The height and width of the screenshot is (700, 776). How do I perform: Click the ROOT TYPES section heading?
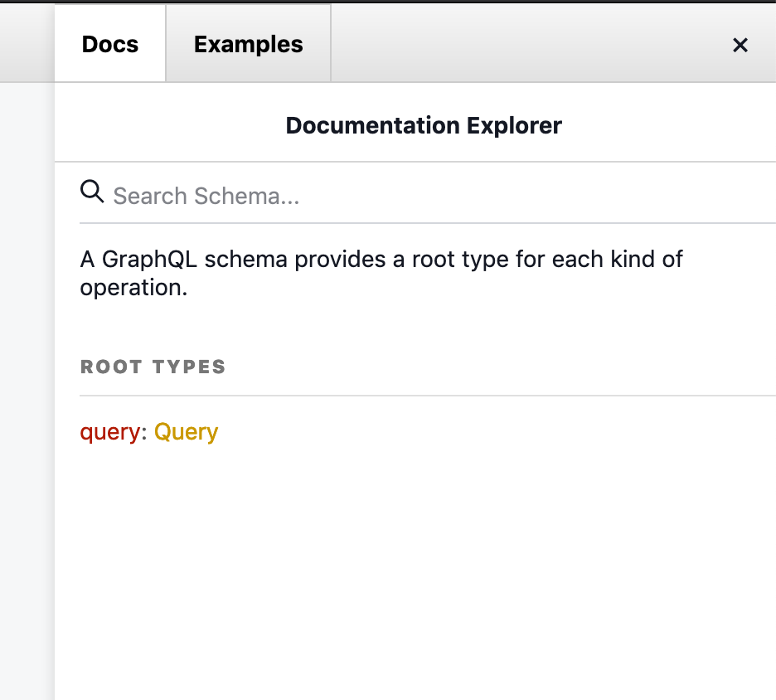153,367
